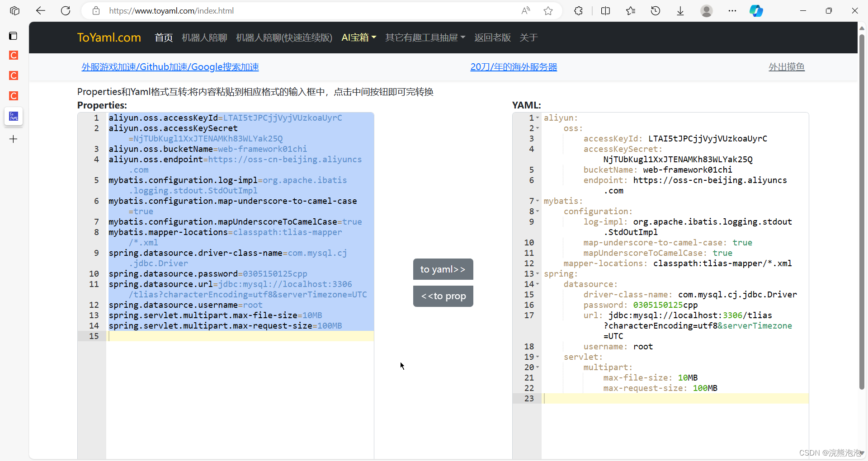This screenshot has width=868, height=461.
Task: Open the 外出摸鱼 link
Action: point(786,66)
